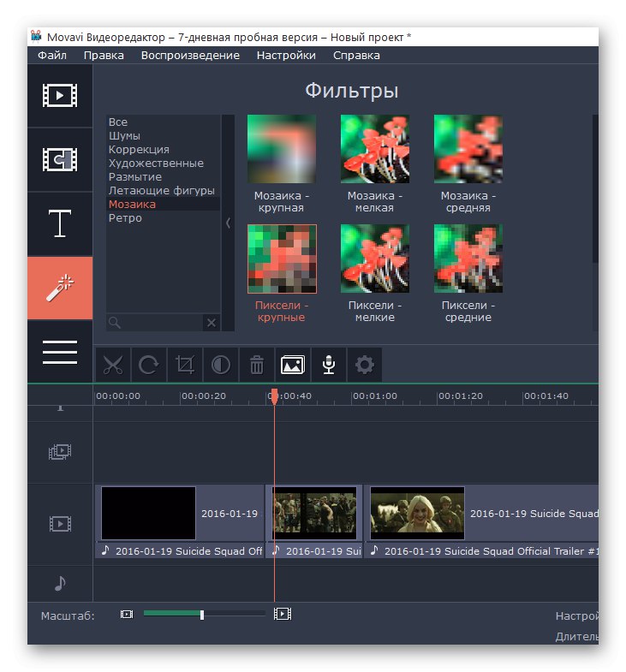This screenshot has height=672, width=626.
Task: Click the scissors Split tool
Action: [113, 366]
